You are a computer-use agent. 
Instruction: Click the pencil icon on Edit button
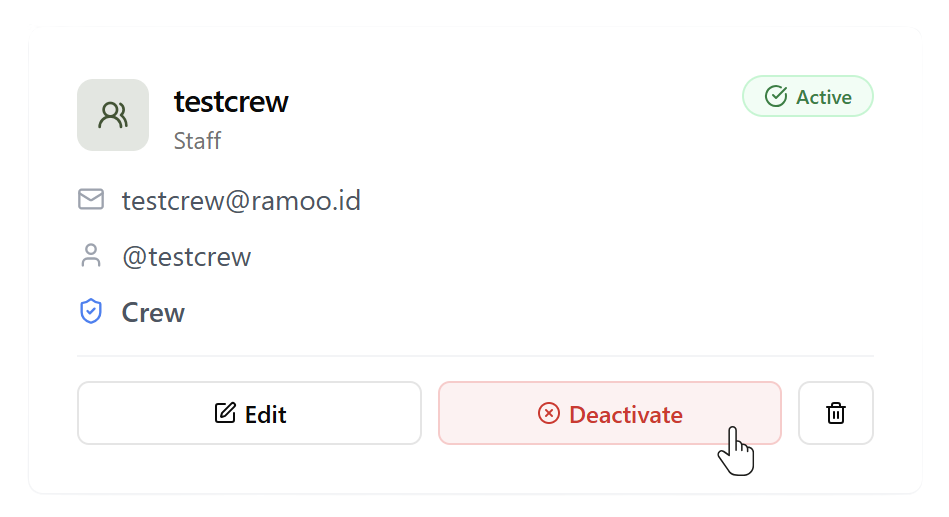click(x=225, y=413)
